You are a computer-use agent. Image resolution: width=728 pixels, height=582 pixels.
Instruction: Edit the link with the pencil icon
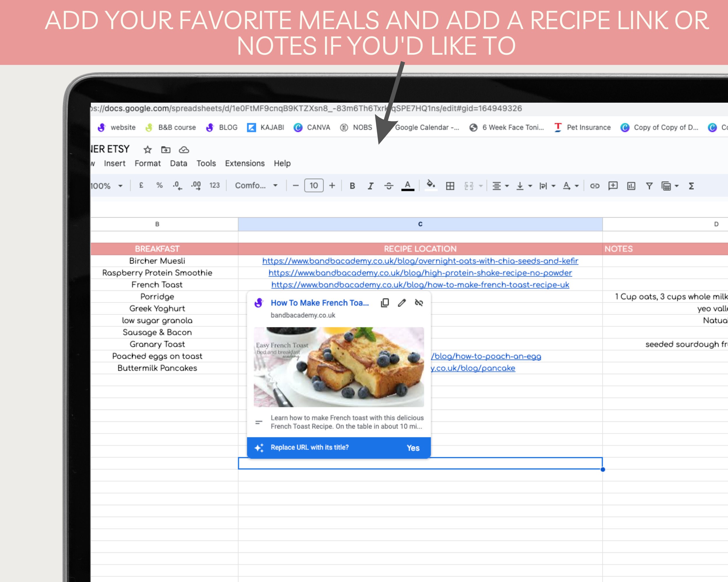[402, 303]
